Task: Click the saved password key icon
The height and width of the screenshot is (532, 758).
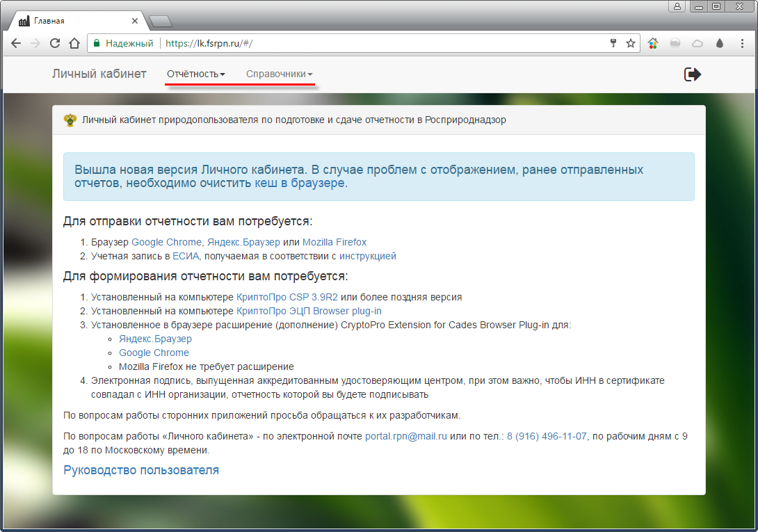Action: click(x=613, y=43)
